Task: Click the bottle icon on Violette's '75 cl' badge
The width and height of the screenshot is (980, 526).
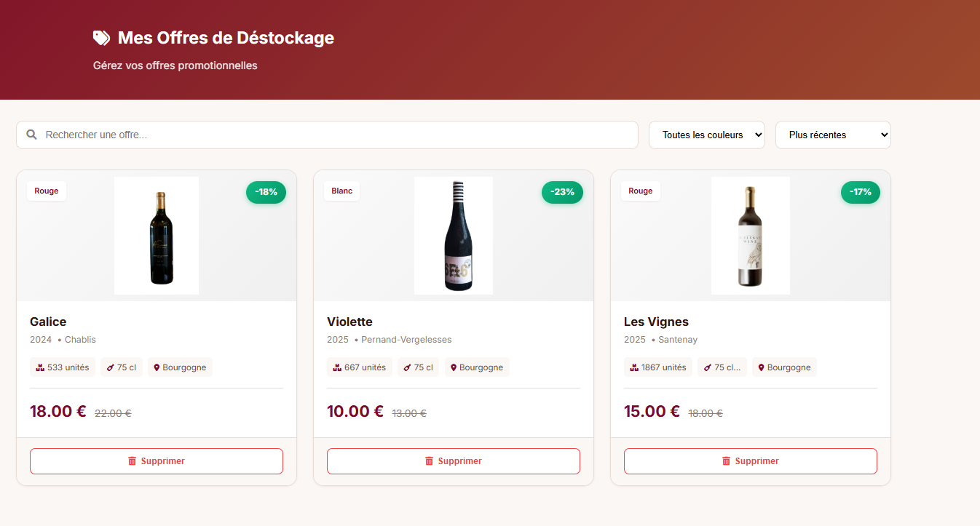Action: pyautogui.click(x=406, y=367)
